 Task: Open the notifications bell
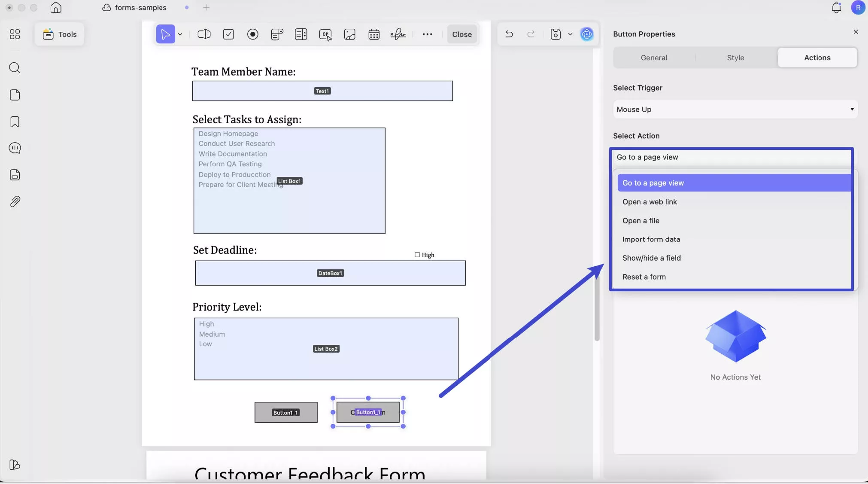coord(836,8)
